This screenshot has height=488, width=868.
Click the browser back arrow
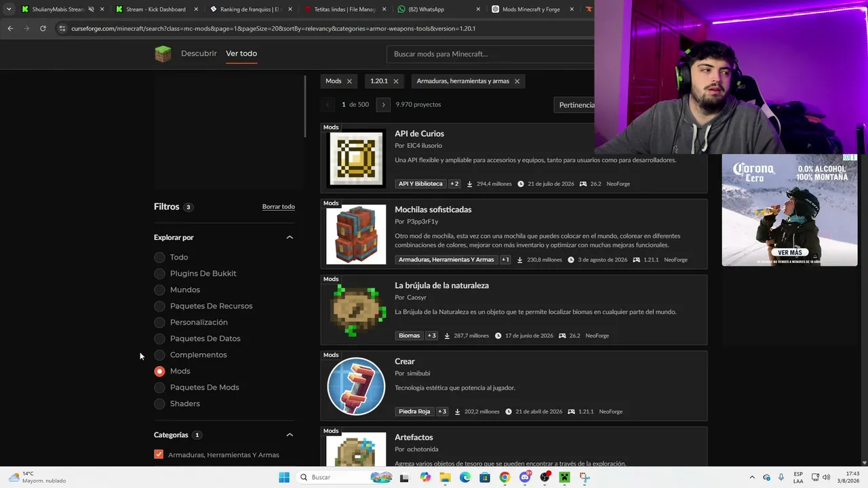(x=10, y=28)
